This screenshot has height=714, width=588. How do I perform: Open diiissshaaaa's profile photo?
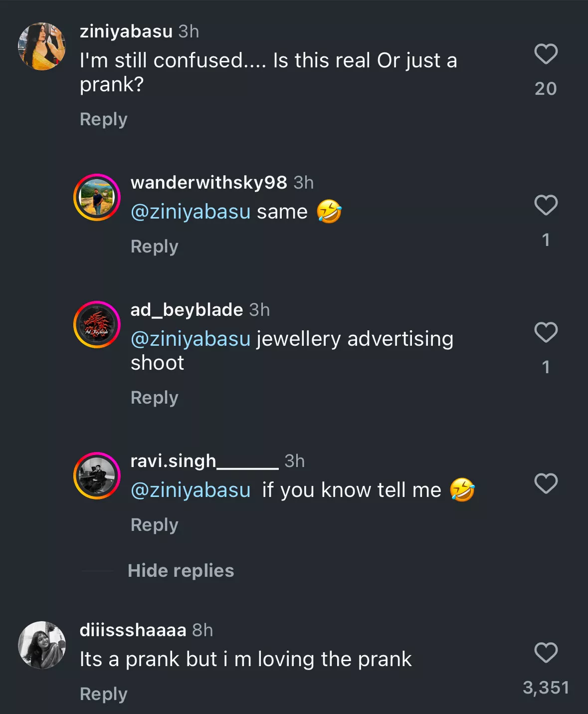click(x=42, y=645)
